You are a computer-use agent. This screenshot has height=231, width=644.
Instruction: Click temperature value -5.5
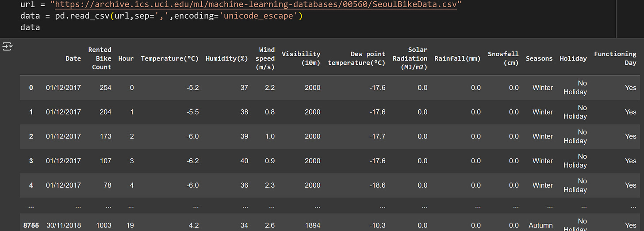pyautogui.click(x=193, y=112)
